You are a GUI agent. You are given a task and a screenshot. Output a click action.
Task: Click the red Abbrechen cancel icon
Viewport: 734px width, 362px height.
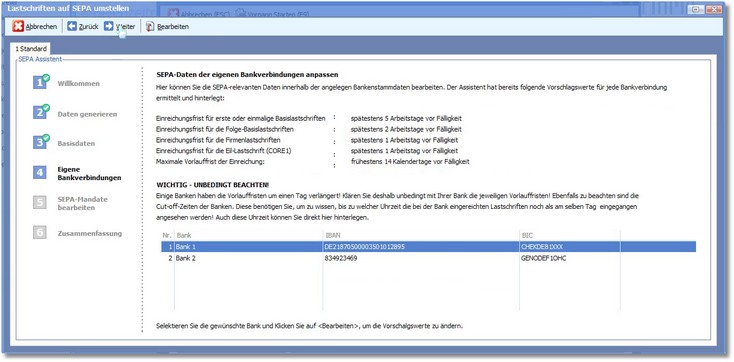coord(18,27)
